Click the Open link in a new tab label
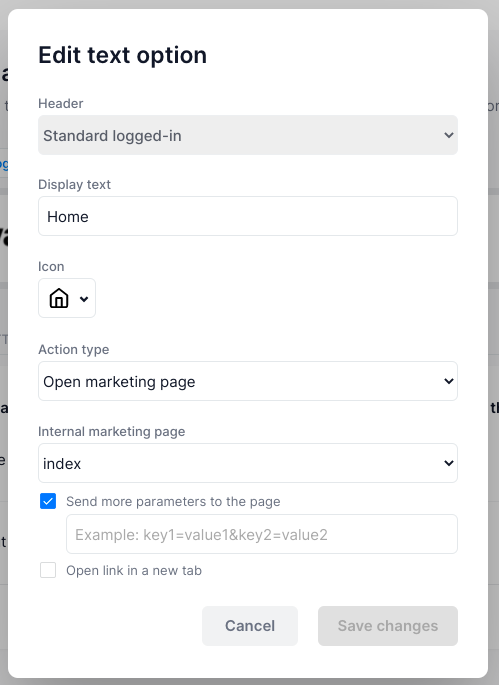499x685 pixels. (x=134, y=571)
